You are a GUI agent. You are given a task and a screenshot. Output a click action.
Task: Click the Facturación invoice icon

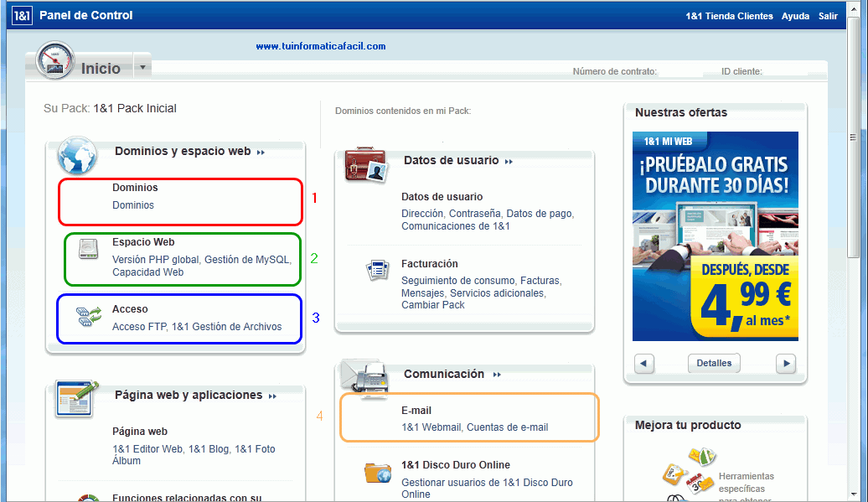click(378, 270)
